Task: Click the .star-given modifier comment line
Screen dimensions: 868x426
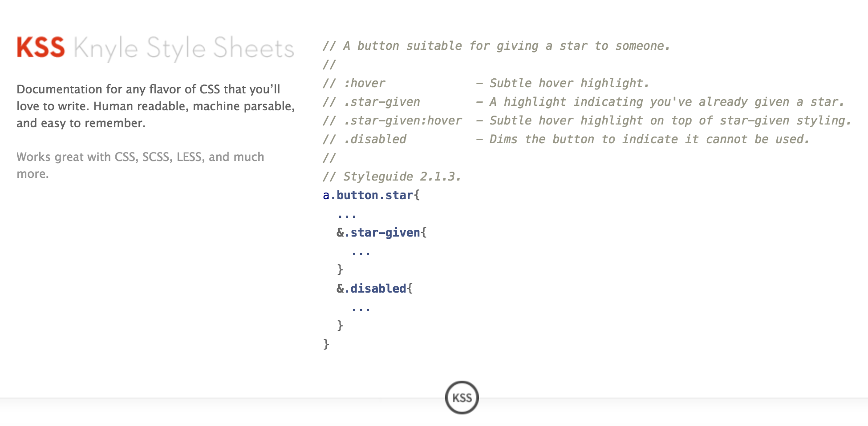Action: (x=583, y=102)
